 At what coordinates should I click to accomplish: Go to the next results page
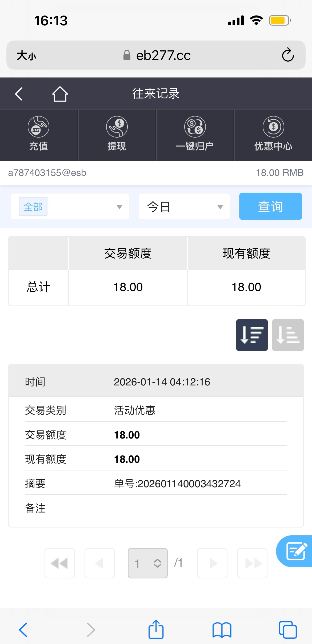[212, 563]
